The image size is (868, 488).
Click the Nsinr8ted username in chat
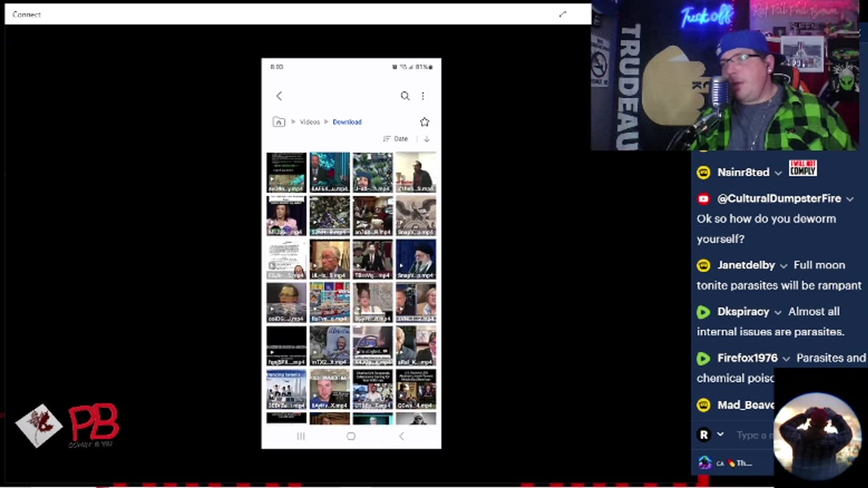[743, 172]
